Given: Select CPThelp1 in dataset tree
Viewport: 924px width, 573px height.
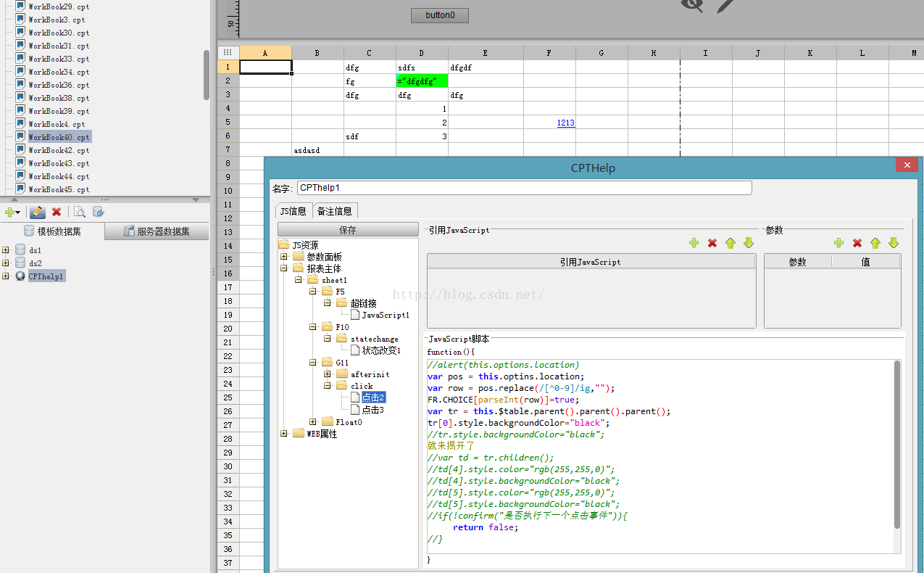Looking at the screenshot, I should coord(46,276).
